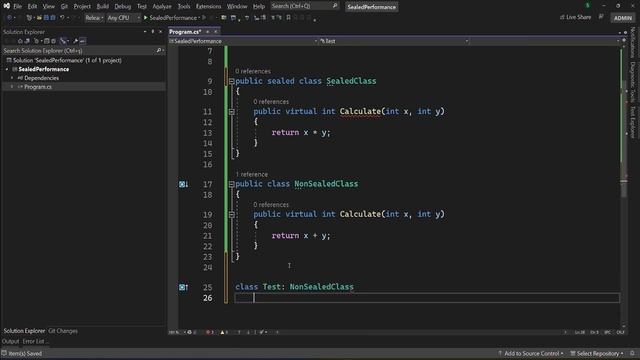Image resolution: width=640 pixels, height=360 pixels.
Task: Click the SealedPerformance title label
Action: coord(371,7)
